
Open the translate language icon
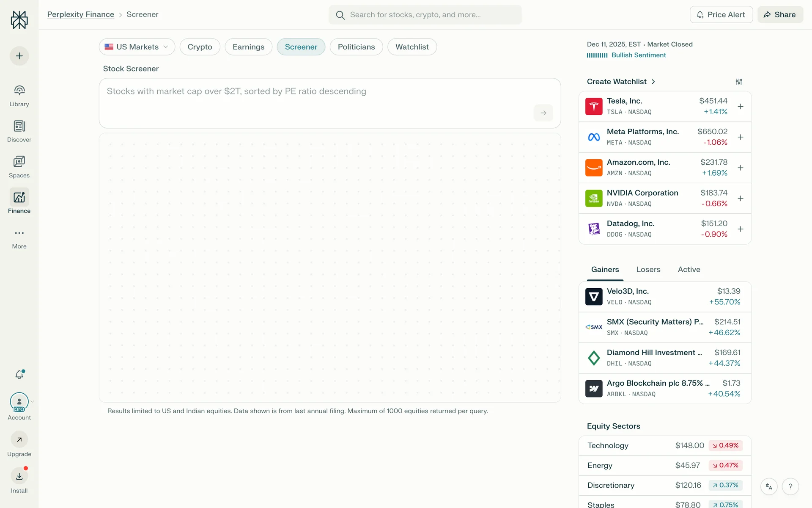pos(769,486)
